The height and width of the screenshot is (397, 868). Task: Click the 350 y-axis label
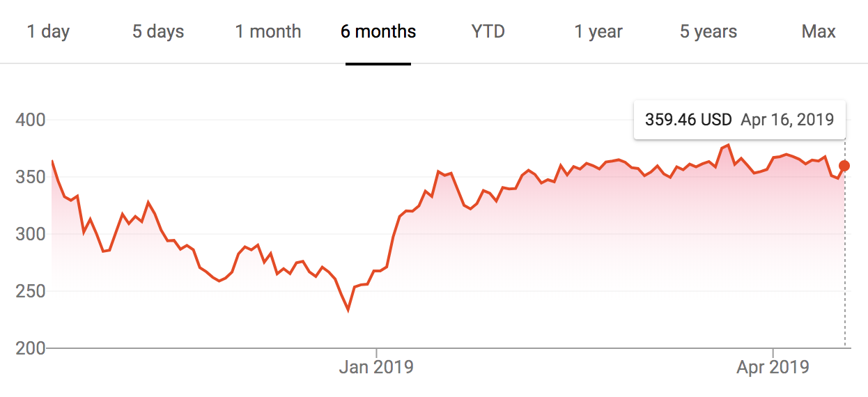coord(30,178)
